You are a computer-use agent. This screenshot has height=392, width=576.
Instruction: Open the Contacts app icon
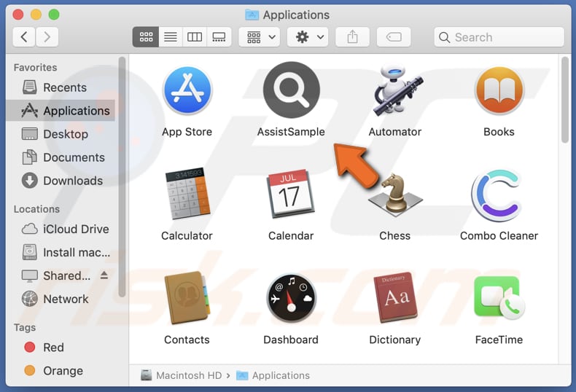[187, 298]
